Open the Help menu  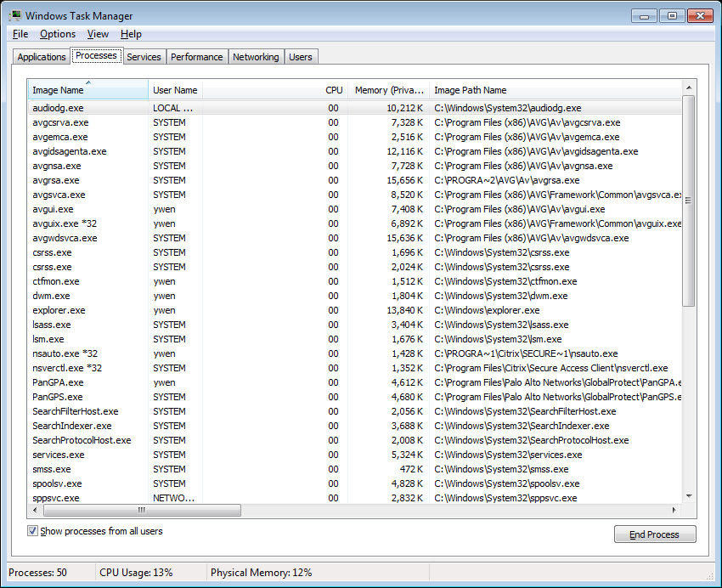(131, 34)
